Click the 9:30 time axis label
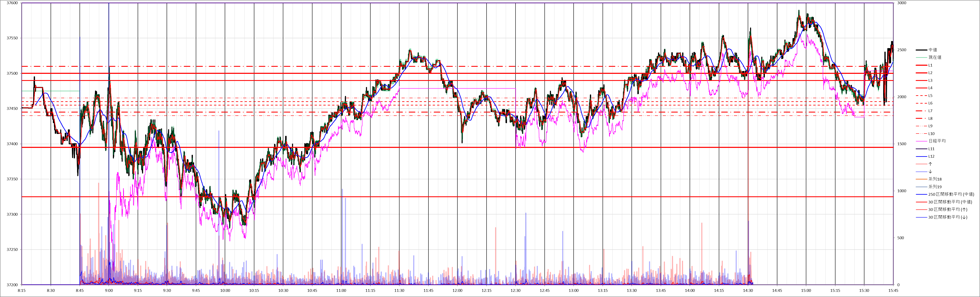 pyautogui.click(x=167, y=291)
